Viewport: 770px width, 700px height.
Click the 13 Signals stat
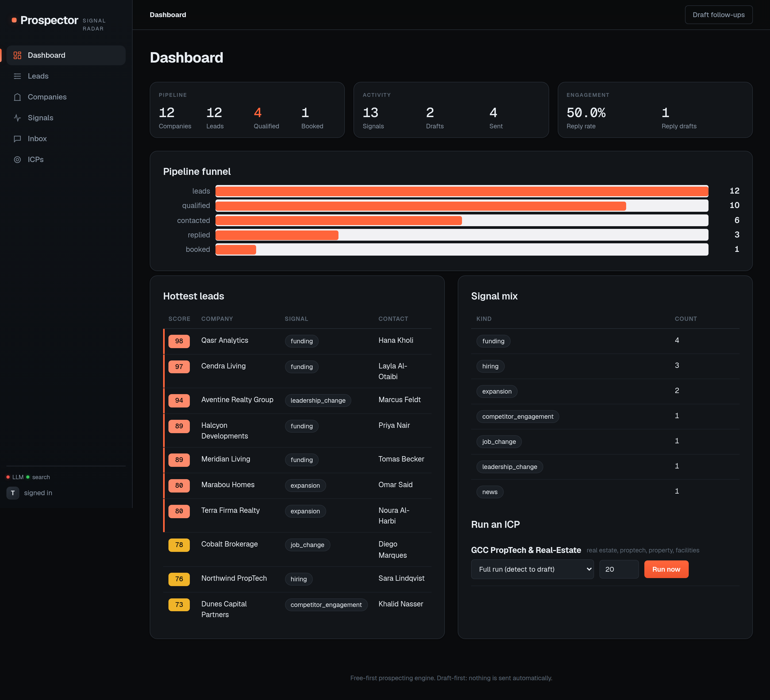pyautogui.click(x=371, y=113)
